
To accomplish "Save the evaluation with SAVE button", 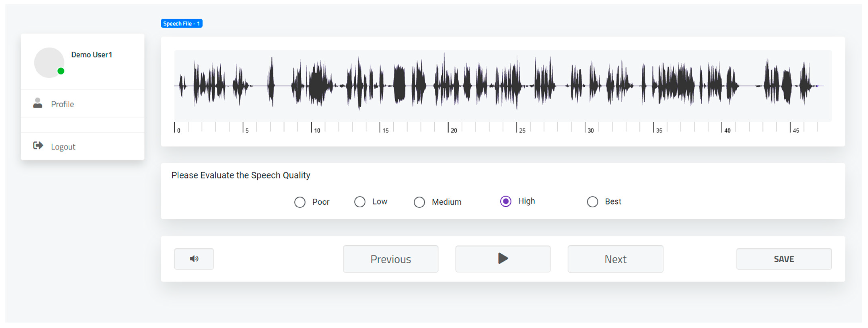I will (784, 259).
